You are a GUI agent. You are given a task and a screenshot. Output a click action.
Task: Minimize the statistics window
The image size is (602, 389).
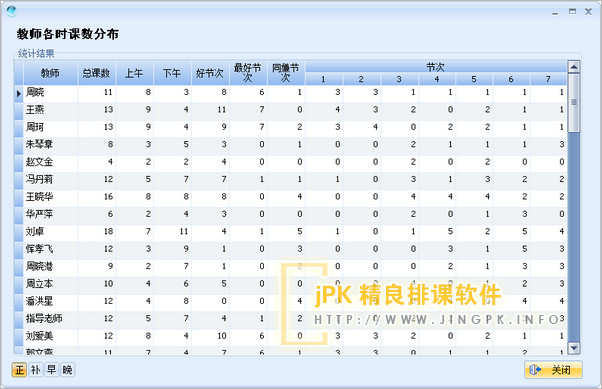click(x=555, y=13)
